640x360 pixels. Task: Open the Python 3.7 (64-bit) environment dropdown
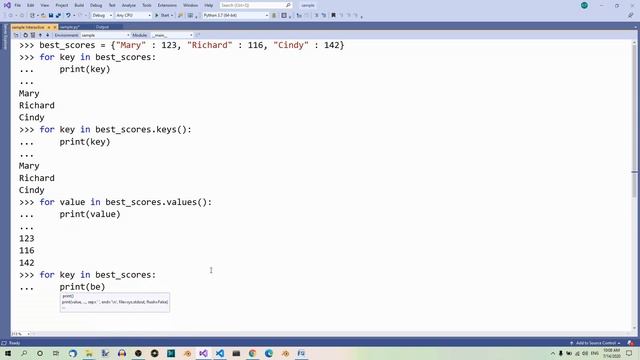pyautogui.click(x=236, y=15)
